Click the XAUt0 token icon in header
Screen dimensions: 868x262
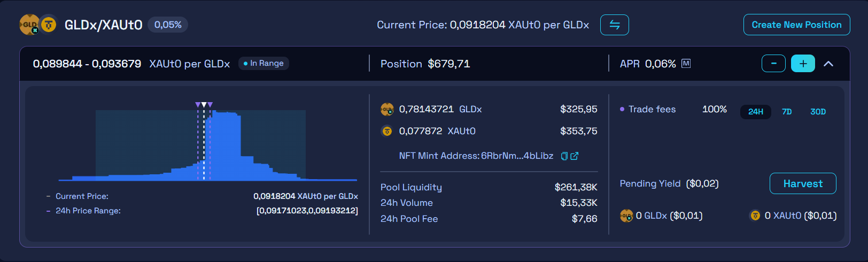click(x=49, y=25)
